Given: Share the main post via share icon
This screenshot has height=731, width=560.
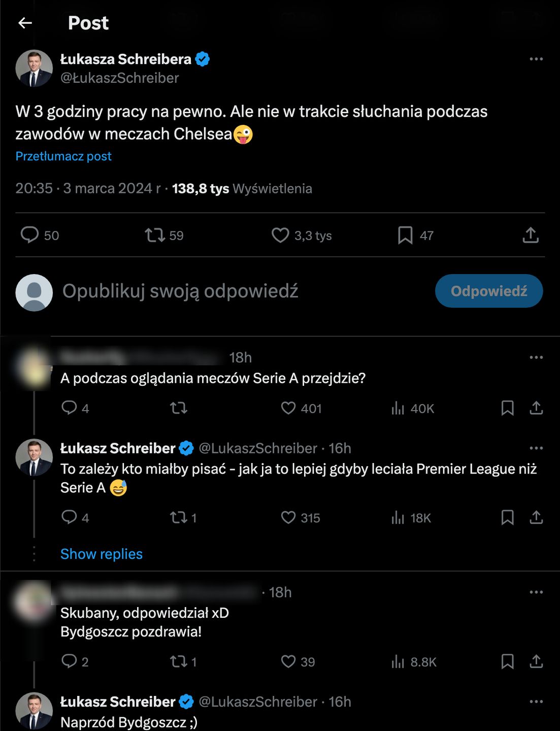Looking at the screenshot, I should pos(531,235).
